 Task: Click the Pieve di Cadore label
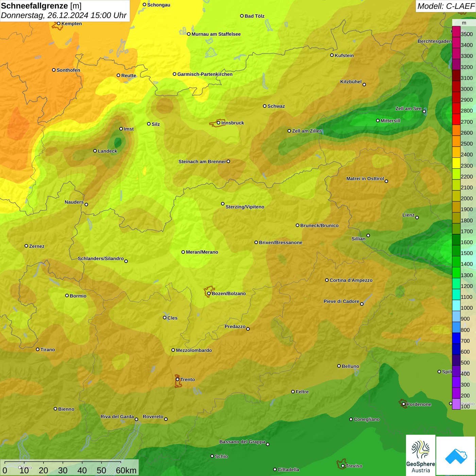pos(341,301)
